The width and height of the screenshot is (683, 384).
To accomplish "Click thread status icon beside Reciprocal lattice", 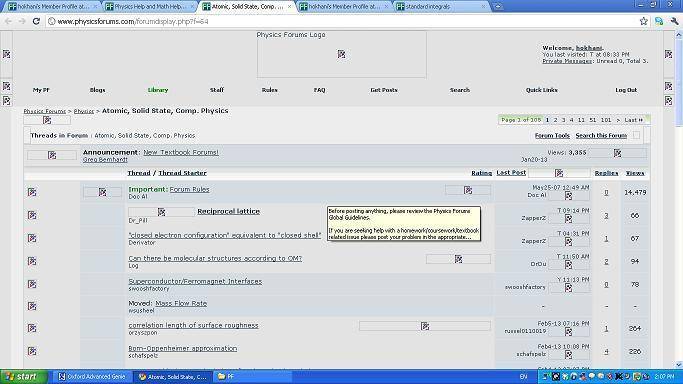I will click(32, 215).
